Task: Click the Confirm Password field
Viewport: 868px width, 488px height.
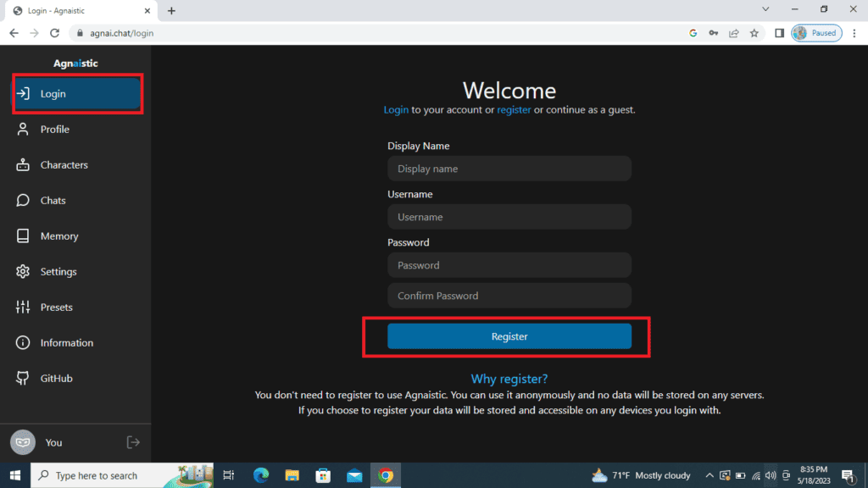Action: pyautogui.click(x=509, y=295)
